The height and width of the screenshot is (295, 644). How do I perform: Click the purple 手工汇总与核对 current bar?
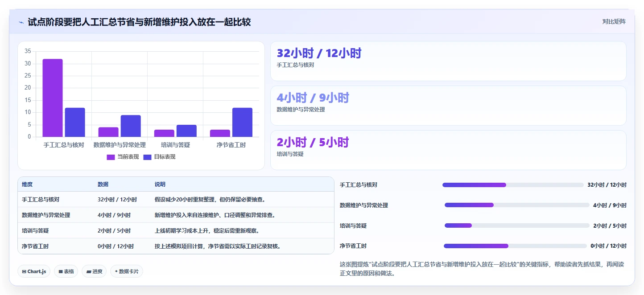(53, 98)
